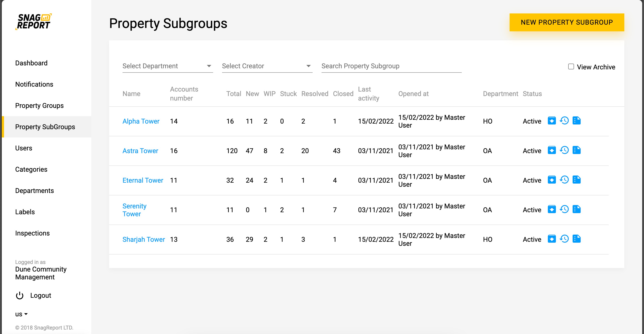Click the Logout power icon
644x334 pixels.
(19, 295)
